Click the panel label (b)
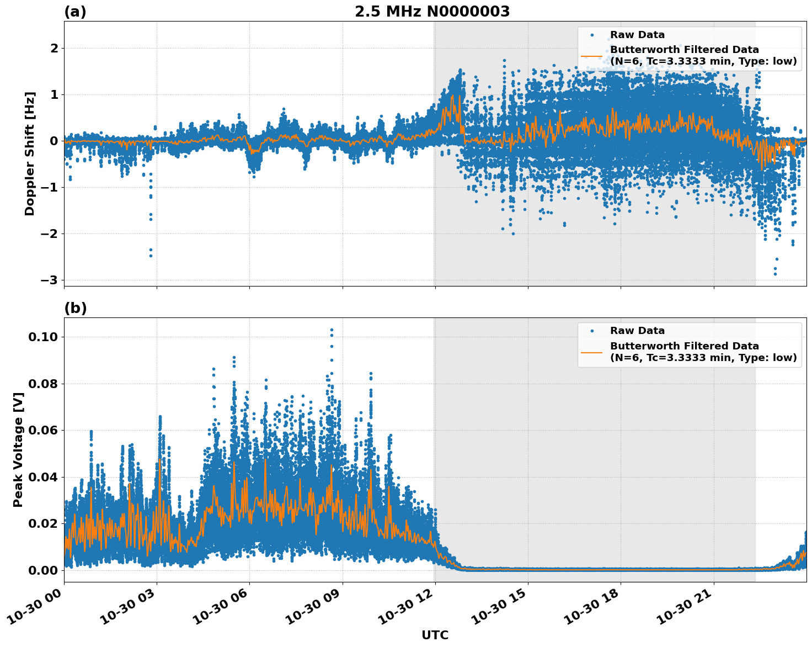812x647 pixels. coord(75,307)
